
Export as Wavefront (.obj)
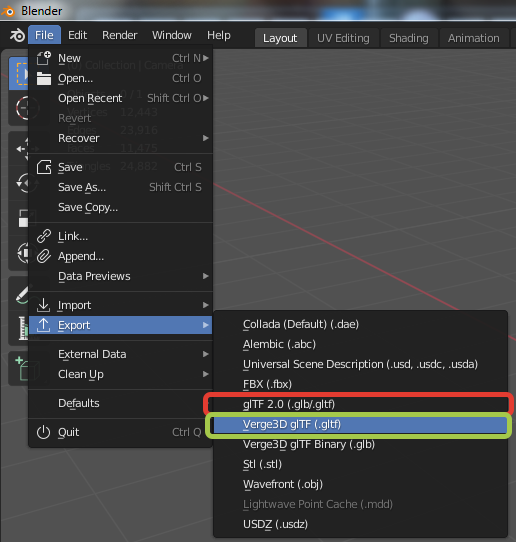[x=360, y=484]
